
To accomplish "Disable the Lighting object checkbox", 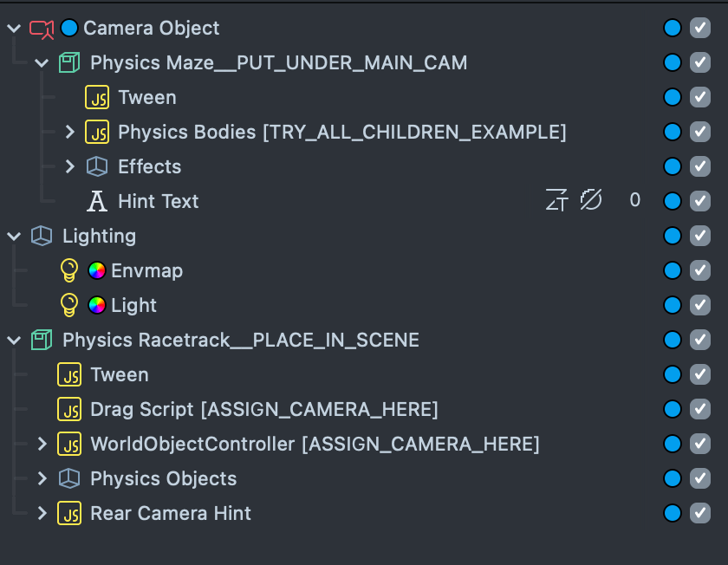I will pyautogui.click(x=700, y=236).
